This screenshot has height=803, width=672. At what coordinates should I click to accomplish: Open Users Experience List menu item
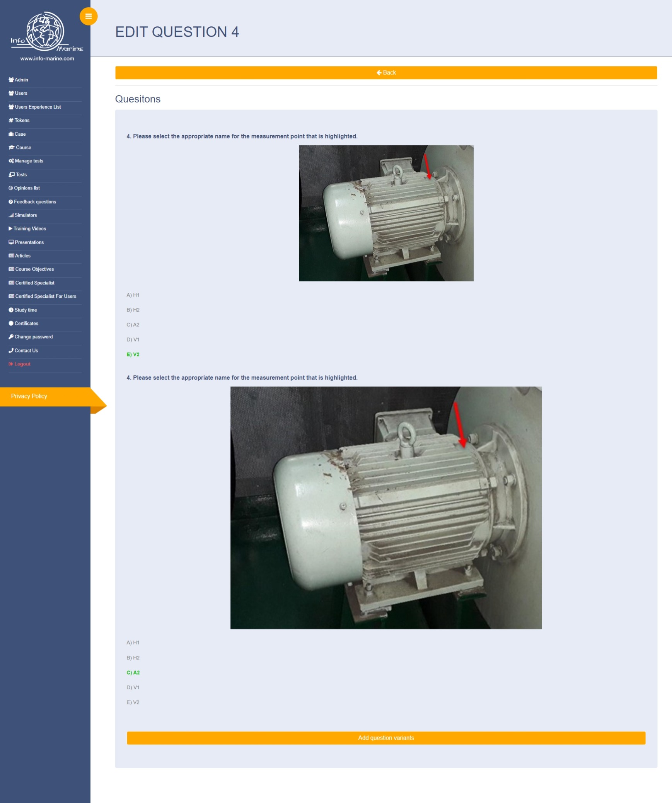[x=38, y=107]
